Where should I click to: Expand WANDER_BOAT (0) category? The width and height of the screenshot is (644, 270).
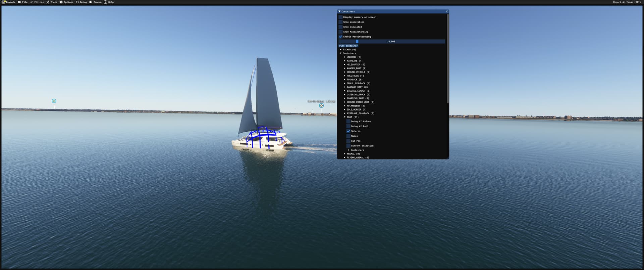click(x=344, y=68)
